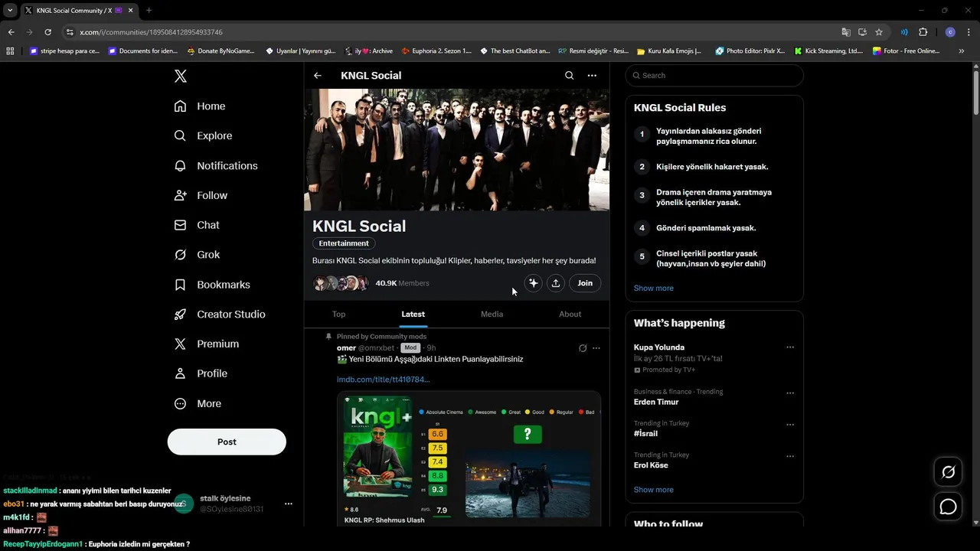The image size is (980, 551).
Task: Click browser back arrow
Action: coord(11,32)
